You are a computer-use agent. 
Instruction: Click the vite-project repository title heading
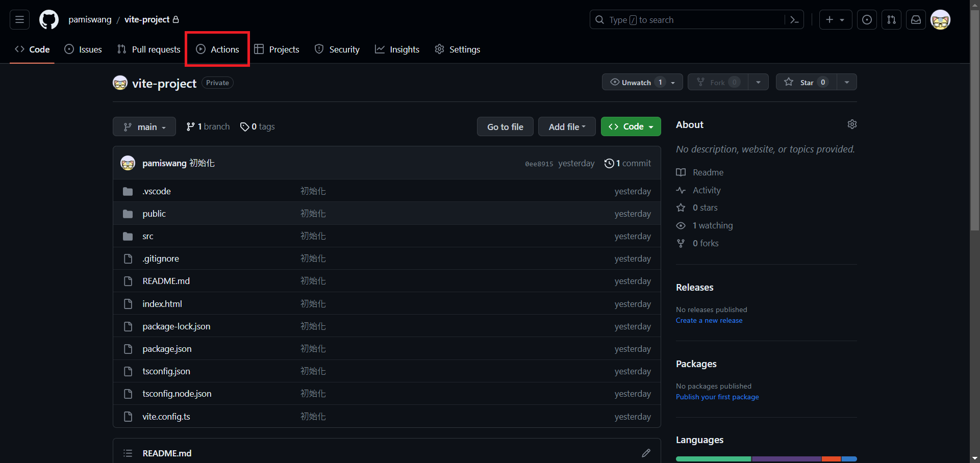(164, 83)
